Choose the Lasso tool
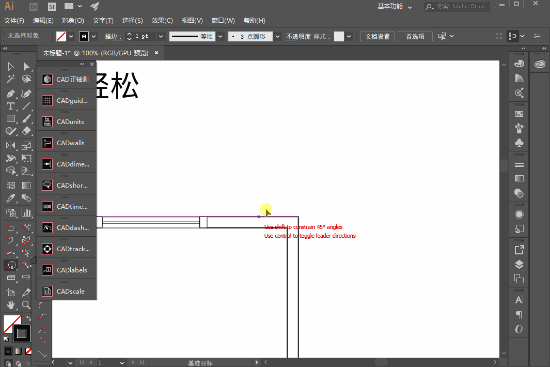Image resolution: width=550 pixels, height=367 pixels. click(x=26, y=79)
